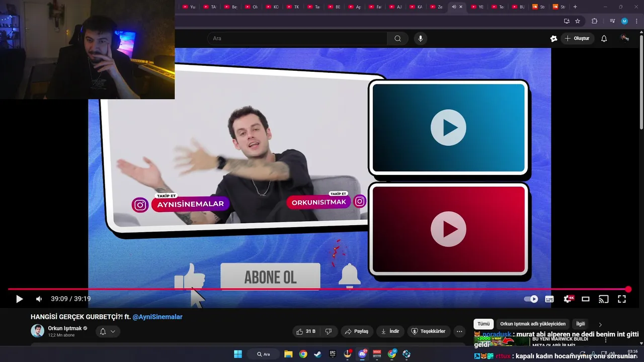Open the Orkun Işıtmak channel name
Image resolution: width=644 pixels, height=362 pixels.
tap(65, 328)
